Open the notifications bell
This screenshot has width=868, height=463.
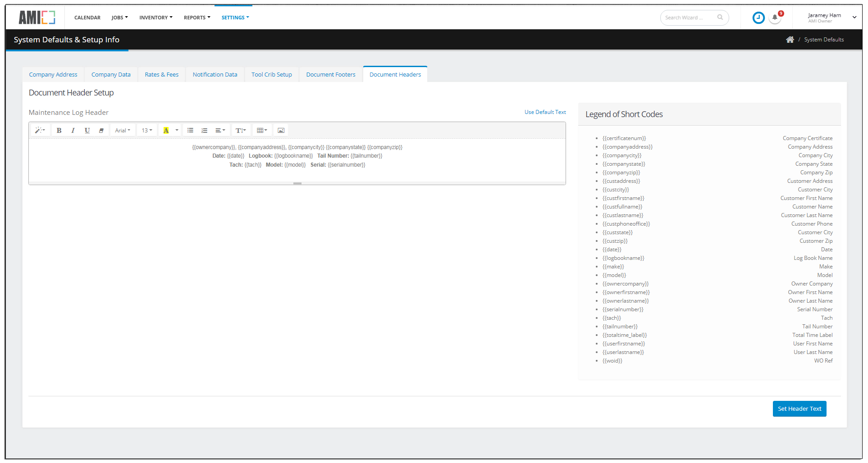coord(775,18)
